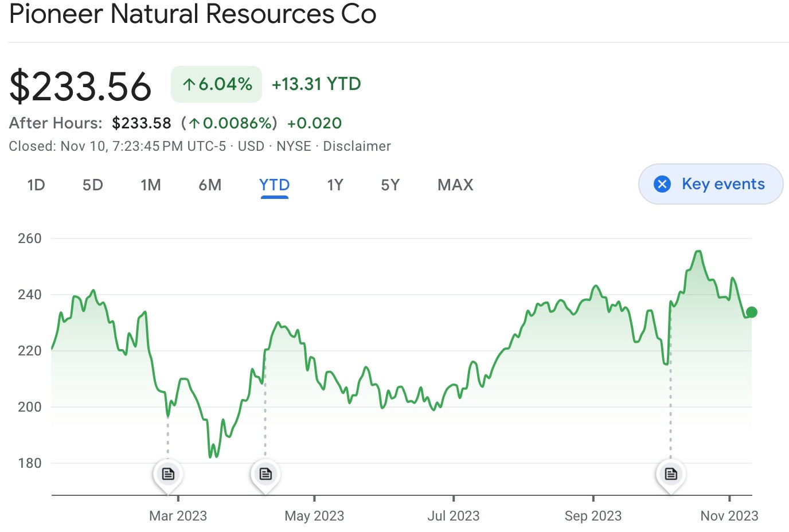The width and height of the screenshot is (789, 532).
Task: Click the +0.020 after-hours change
Action: [x=315, y=123]
